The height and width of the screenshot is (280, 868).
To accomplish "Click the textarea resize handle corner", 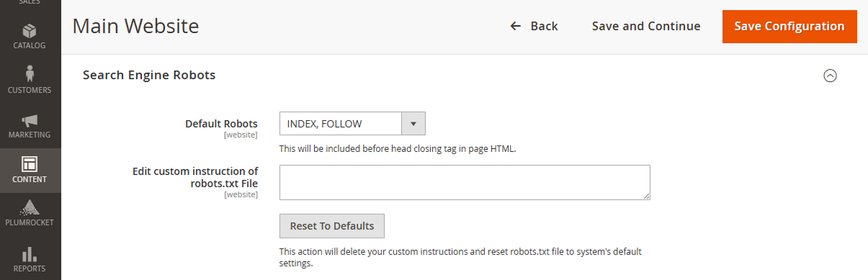I will coord(646,196).
